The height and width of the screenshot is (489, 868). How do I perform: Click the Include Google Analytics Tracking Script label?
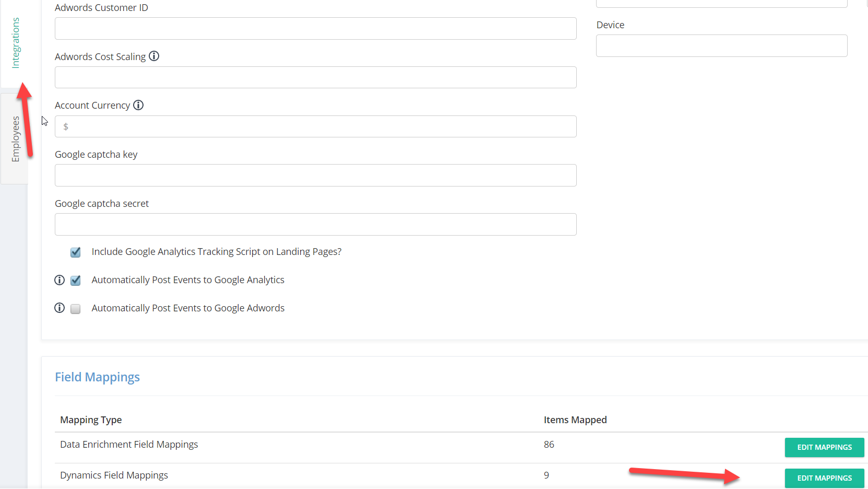pos(217,252)
